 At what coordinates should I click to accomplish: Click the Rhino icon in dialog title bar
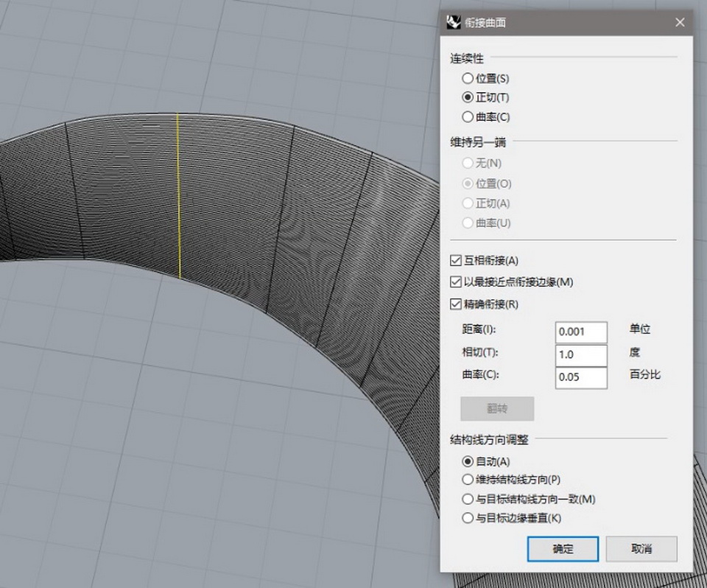[454, 23]
